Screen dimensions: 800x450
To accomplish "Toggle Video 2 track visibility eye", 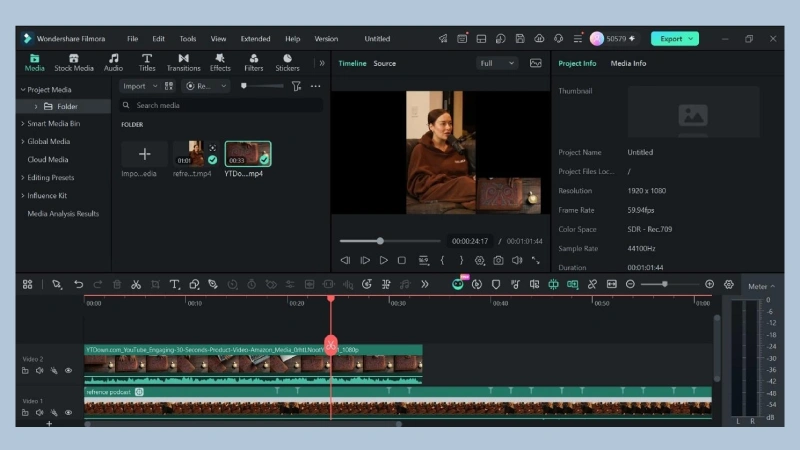I will (x=68, y=370).
